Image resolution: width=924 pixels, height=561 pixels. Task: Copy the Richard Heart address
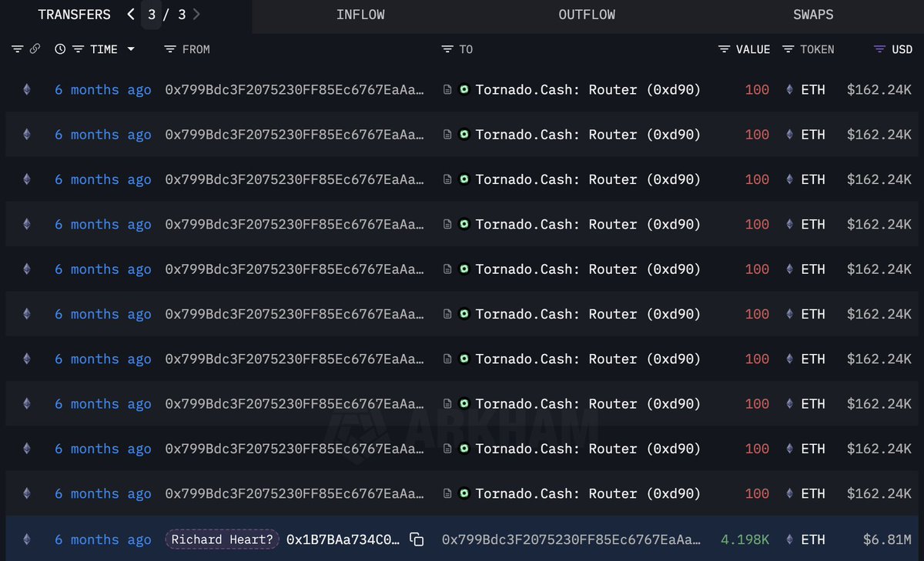(417, 539)
